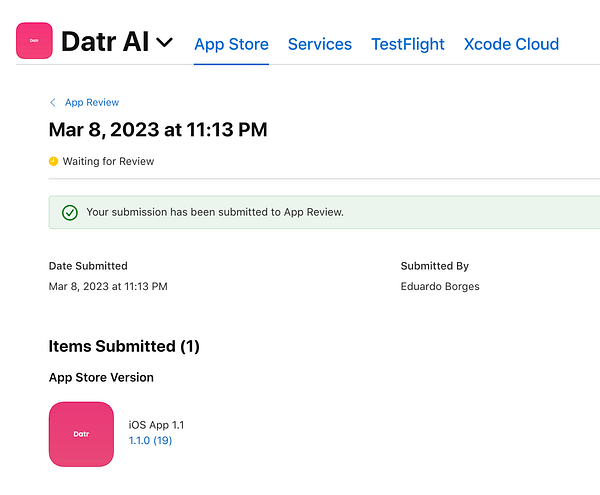The width and height of the screenshot is (600, 495).
Task: Open the Services tab
Action: (x=320, y=44)
